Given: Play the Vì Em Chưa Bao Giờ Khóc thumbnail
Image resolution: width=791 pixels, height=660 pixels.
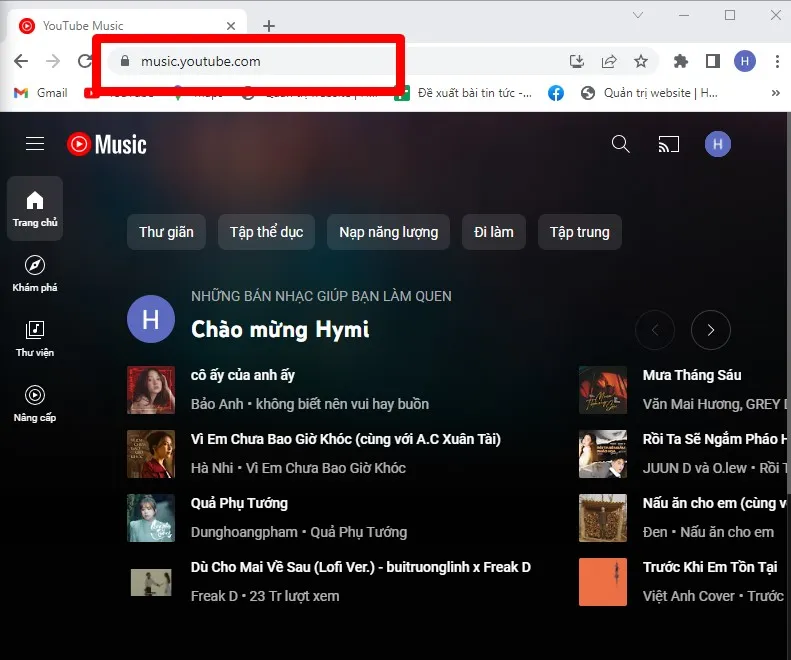Looking at the screenshot, I should (151, 454).
